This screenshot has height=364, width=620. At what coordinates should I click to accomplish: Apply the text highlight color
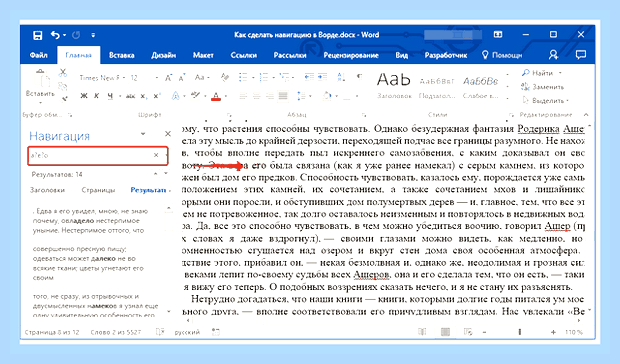(x=195, y=95)
